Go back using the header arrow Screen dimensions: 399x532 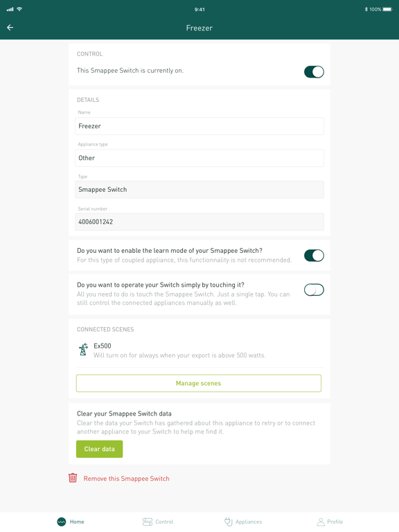click(10, 28)
